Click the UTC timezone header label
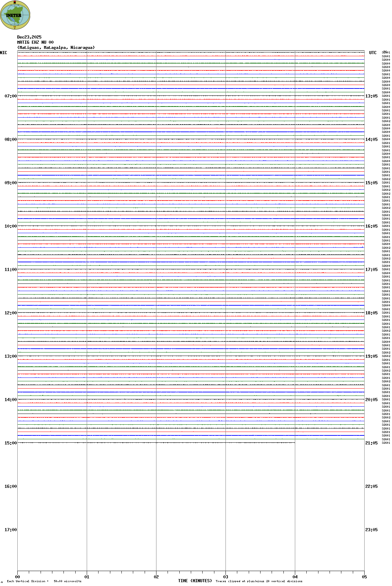The width and height of the screenshot is (392, 586). 373,53
